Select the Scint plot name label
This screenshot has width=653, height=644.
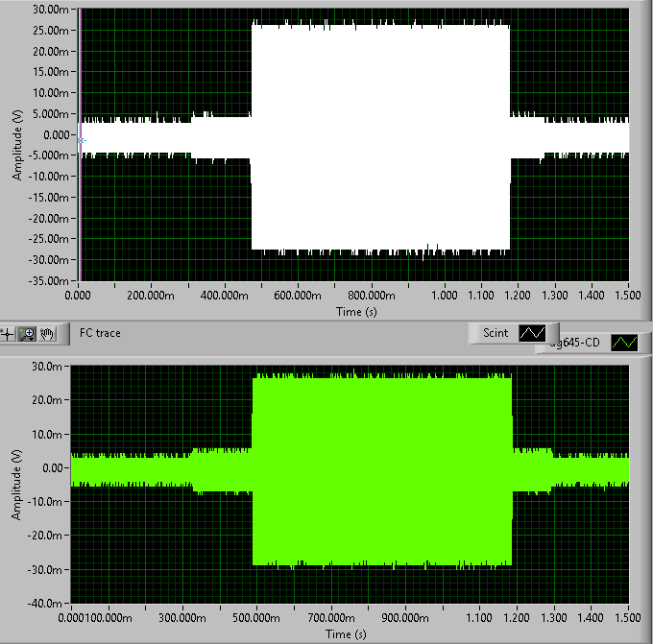click(496, 333)
